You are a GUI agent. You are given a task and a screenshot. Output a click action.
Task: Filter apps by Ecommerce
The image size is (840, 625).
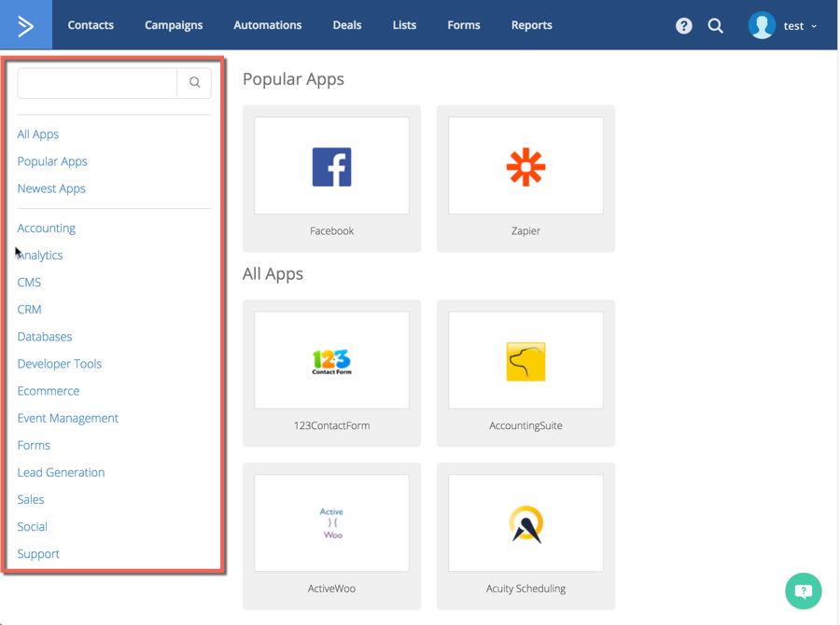click(x=49, y=391)
